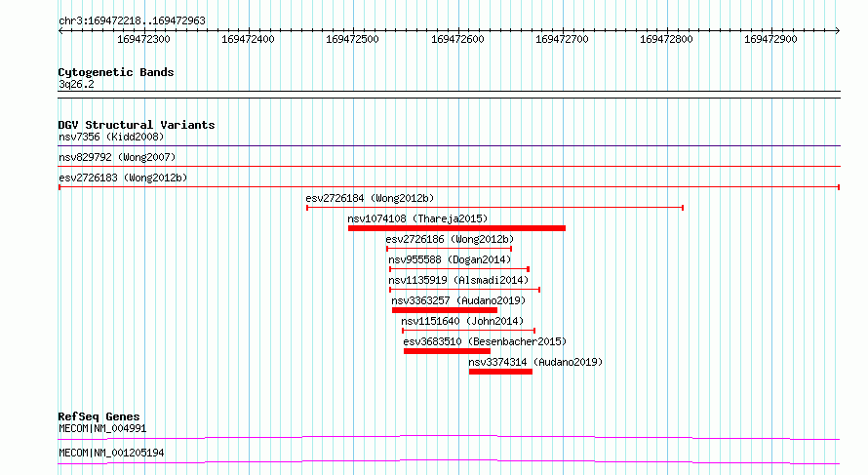Image resolution: width=868 pixels, height=475 pixels.
Task: Click nsv3363257 (Audano2019) label
Action: tap(458, 300)
